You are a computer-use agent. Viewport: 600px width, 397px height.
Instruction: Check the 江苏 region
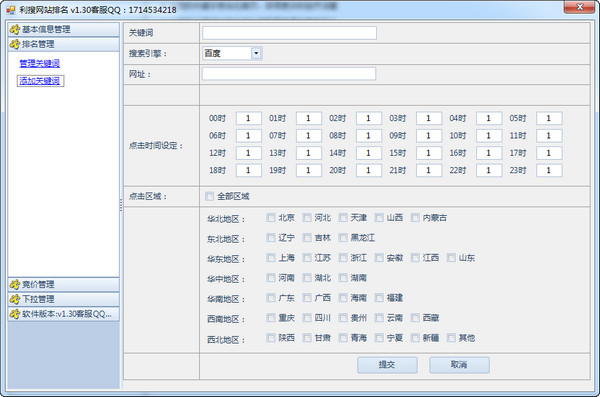click(x=307, y=258)
